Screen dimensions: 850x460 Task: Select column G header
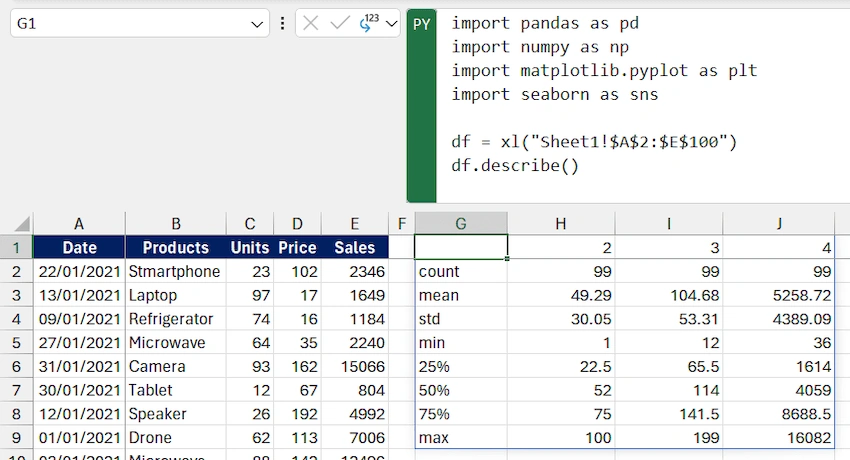click(461, 224)
